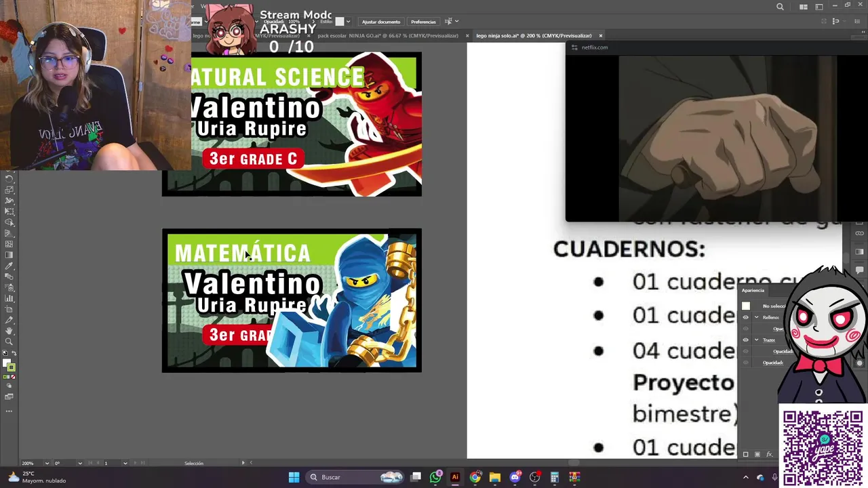Open Calculator from the taskbar

(x=554, y=477)
